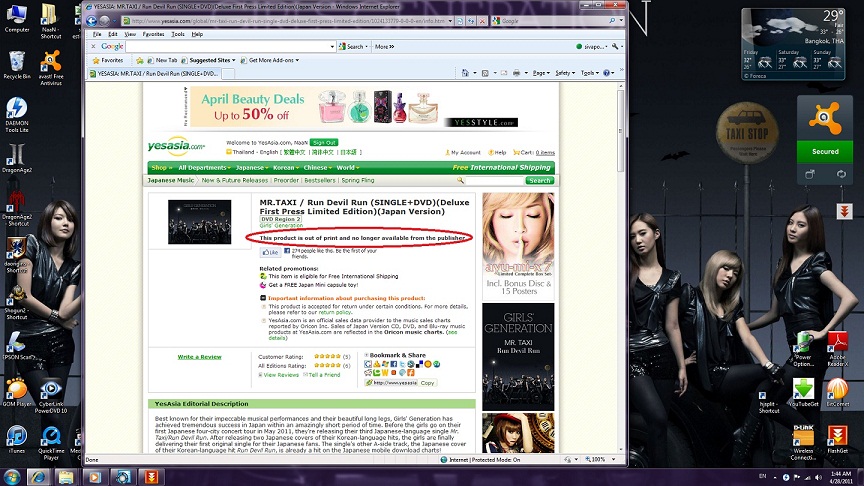Click the MR.TAXI album cover thumbnail

coord(199,222)
